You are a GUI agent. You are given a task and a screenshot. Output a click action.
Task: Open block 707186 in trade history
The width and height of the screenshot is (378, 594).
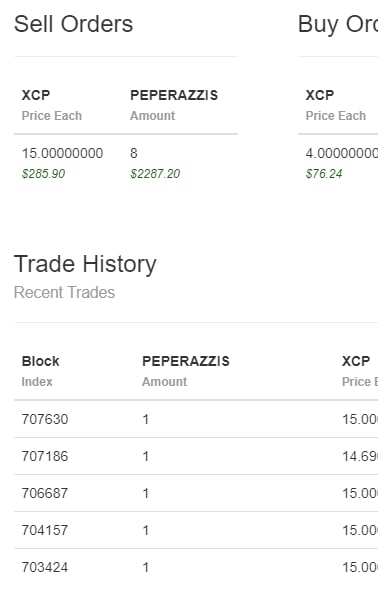pyautogui.click(x=45, y=456)
